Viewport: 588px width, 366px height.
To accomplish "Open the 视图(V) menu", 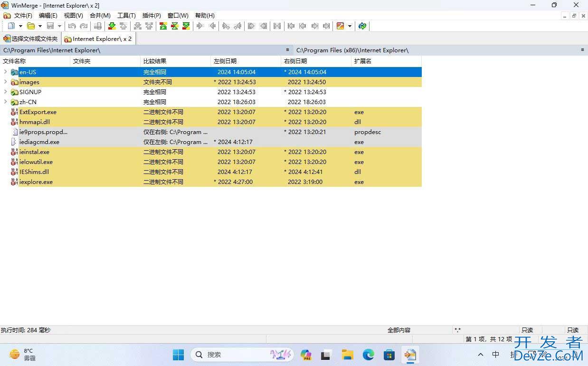I will point(74,16).
